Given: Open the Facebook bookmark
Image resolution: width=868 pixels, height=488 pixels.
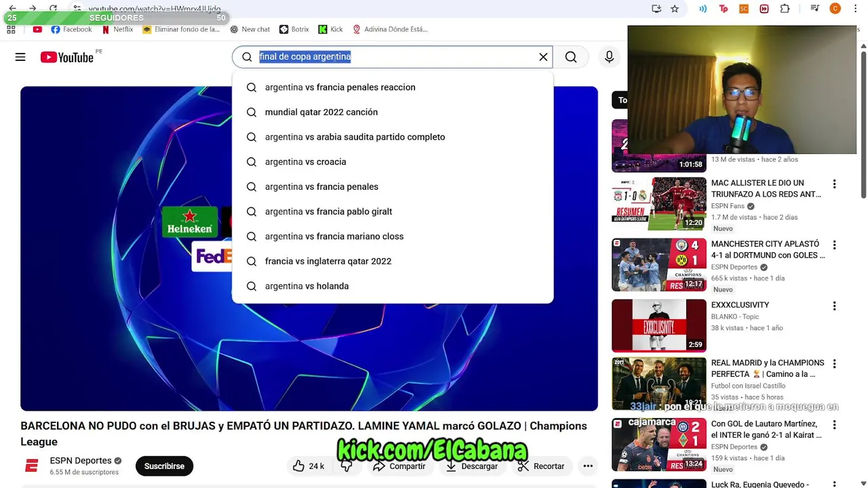Looking at the screenshot, I should point(71,30).
